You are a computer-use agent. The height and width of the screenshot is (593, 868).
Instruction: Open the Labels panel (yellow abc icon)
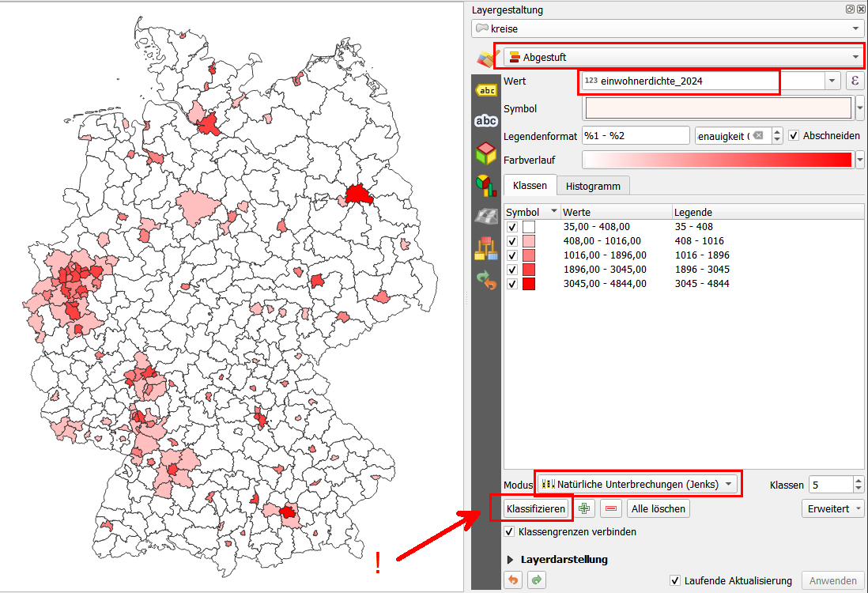486,89
